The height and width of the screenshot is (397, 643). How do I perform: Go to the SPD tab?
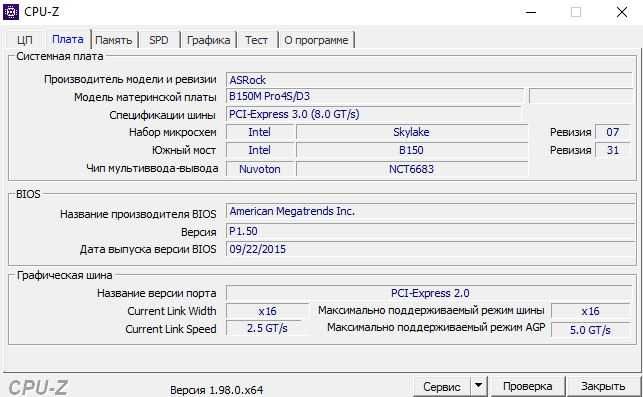tap(159, 40)
